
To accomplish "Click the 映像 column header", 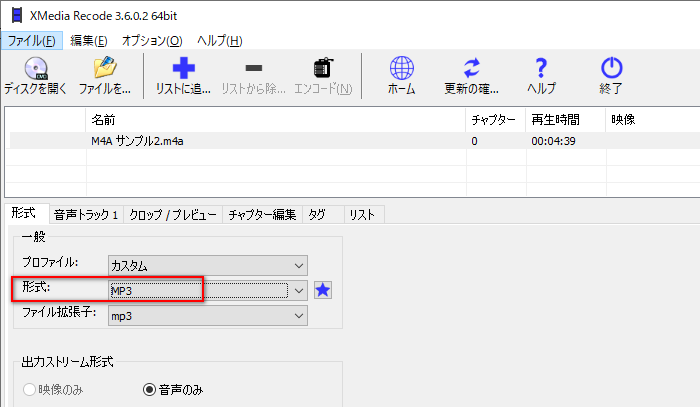I will click(653, 120).
